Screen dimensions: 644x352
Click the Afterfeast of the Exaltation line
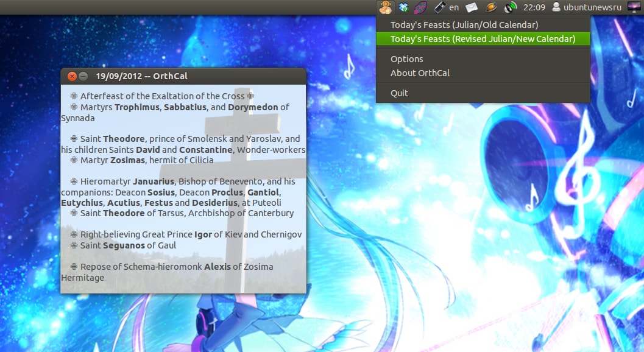click(162, 96)
